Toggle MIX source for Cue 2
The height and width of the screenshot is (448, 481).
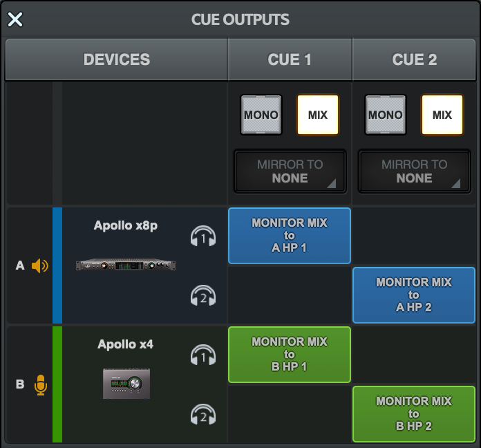[442, 115]
